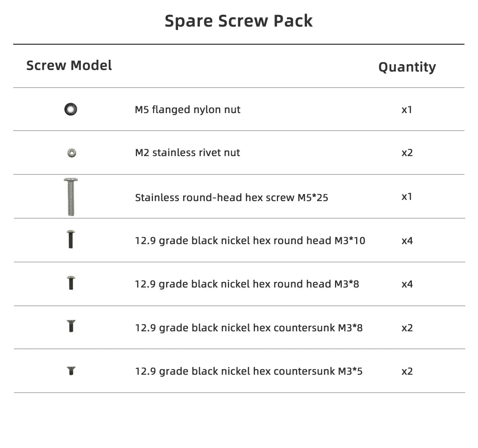478x448 pixels.
Task: Select the round head M3*8 screw image
Action: coord(71,283)
